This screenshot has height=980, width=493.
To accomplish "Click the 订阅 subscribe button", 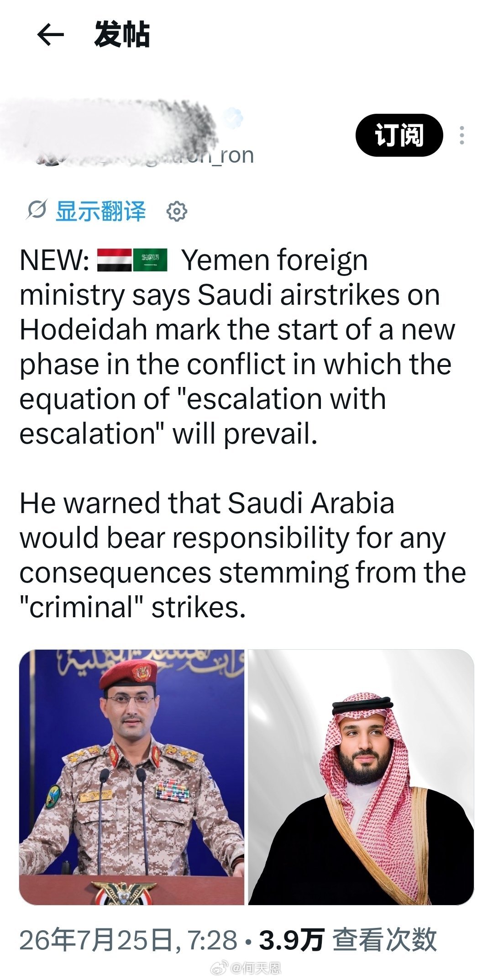I will coord(399,135).
